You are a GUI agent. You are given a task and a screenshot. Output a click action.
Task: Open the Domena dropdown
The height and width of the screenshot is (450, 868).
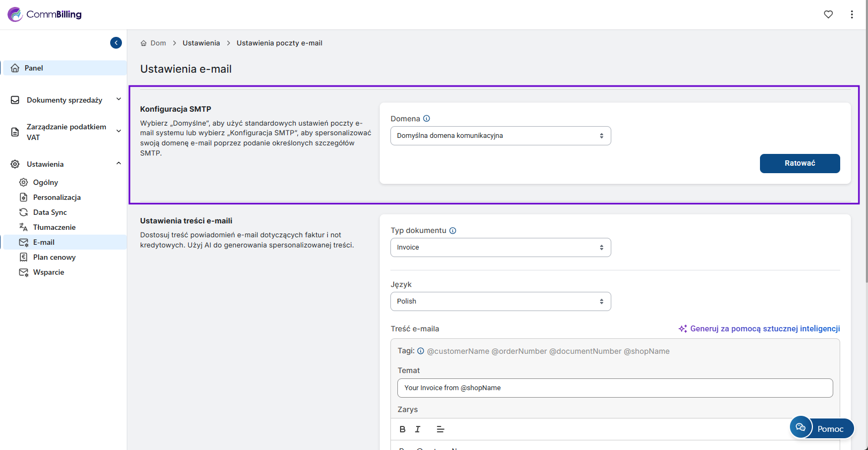pyautogui.click(x=500, y=136)
